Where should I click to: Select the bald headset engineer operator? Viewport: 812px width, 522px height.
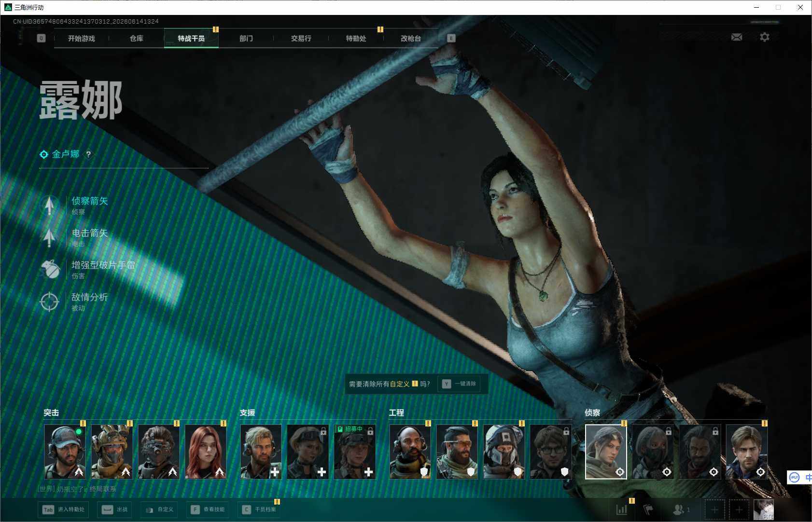click(x=410, y=452)
